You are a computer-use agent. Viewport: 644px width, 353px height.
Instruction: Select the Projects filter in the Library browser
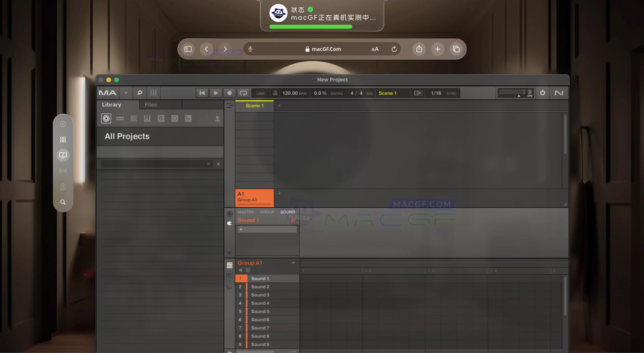click(x=106, y=118)
